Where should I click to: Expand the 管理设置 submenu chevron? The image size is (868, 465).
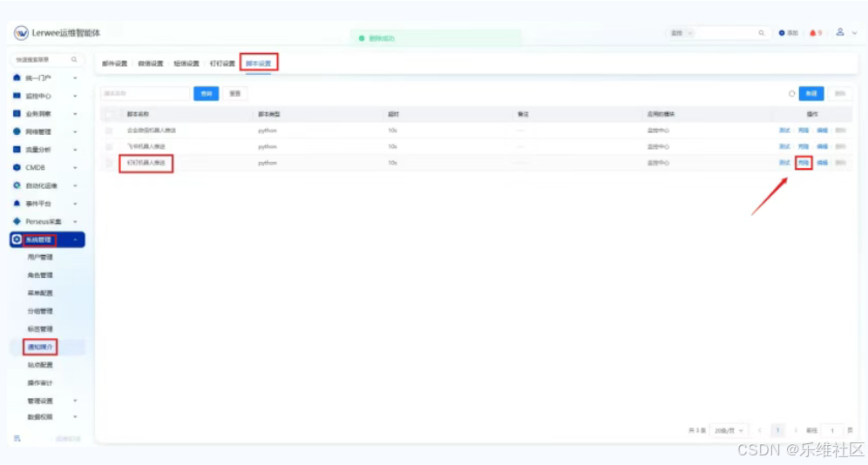(x=75, y=401)
